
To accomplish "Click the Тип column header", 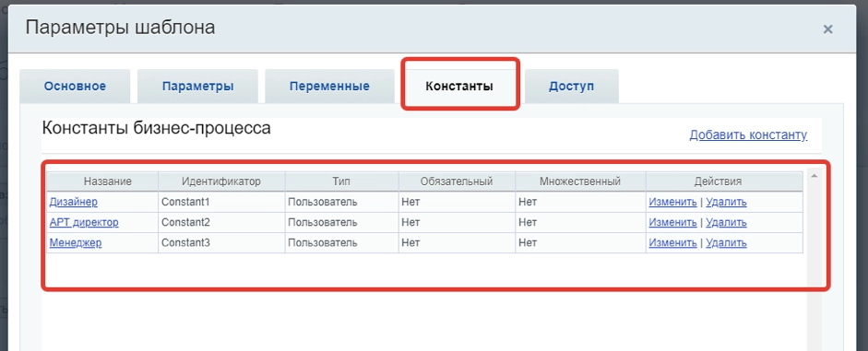I will coord(341,181).
